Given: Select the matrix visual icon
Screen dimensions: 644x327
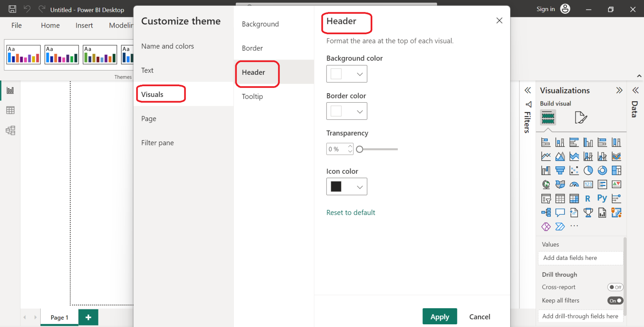Looking at the screenshot, I should pos(574,199).
